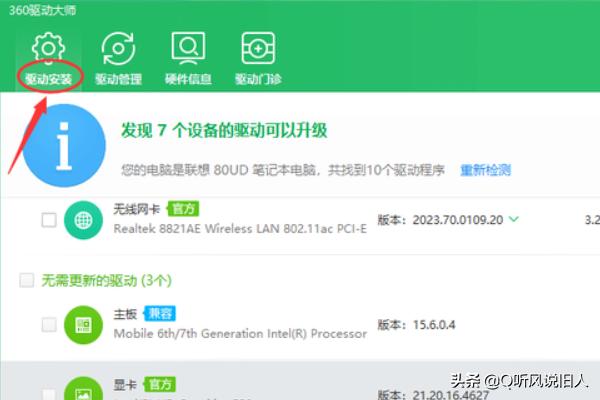Image resolution: width=600 pixels, height=400 pixels.
Task: Click the 官方 badge beside 显卡
Action: (160, 384)
